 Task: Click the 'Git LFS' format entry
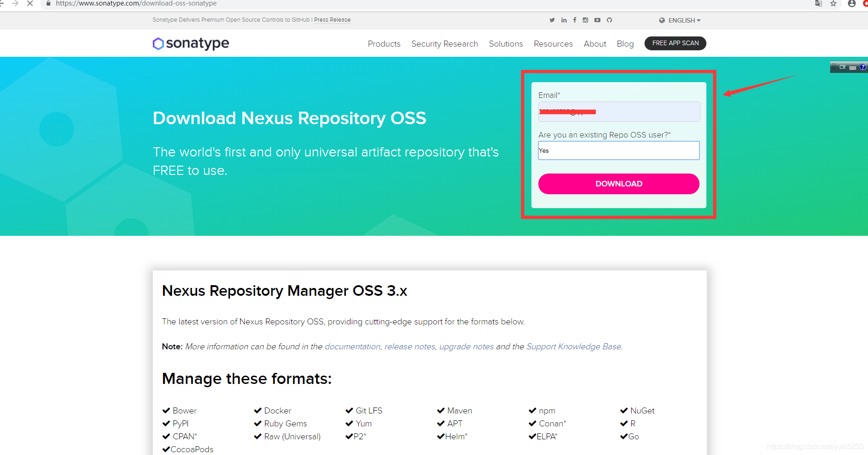(x=369, y=411)
